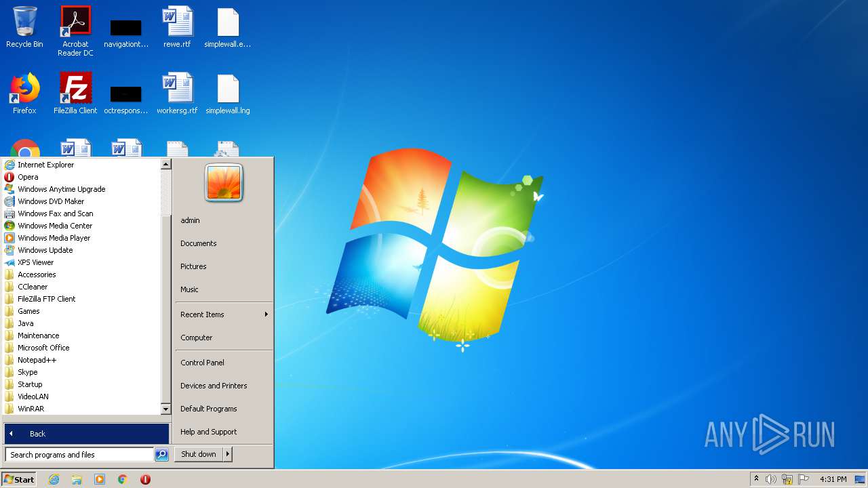Launch Firefox from the desktop
The width and height of the screenshot is (868, 488).
coord(24,94)
